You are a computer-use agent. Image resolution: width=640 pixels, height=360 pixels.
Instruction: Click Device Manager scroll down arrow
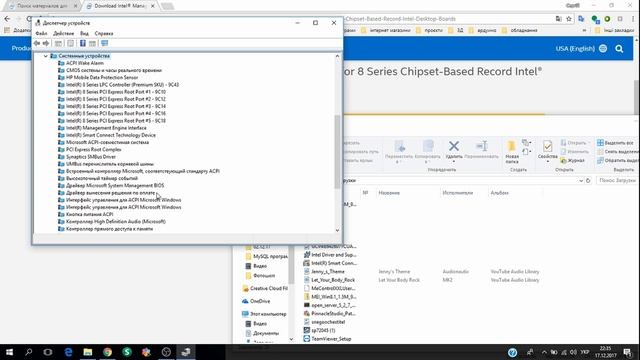tap(338, 230)
